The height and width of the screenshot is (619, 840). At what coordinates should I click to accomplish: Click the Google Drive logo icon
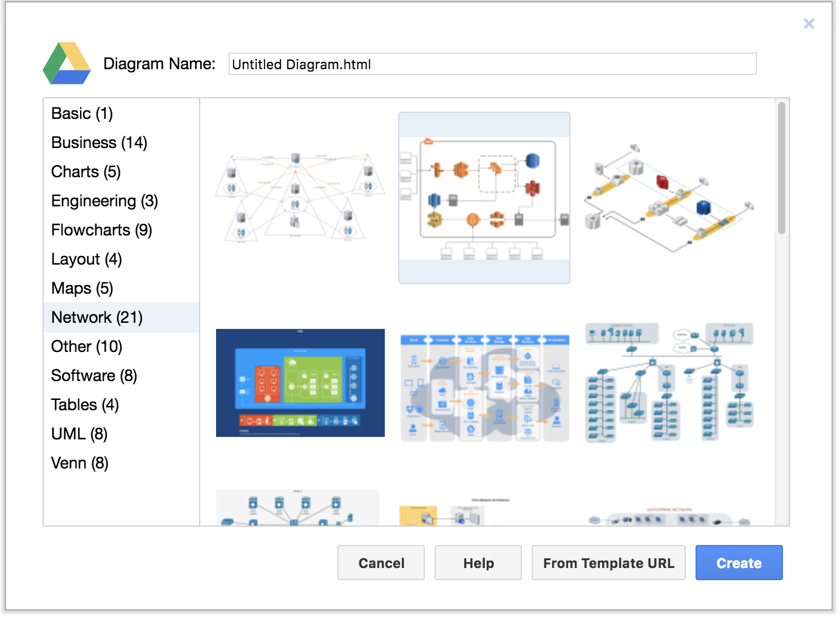click(67, 63)
